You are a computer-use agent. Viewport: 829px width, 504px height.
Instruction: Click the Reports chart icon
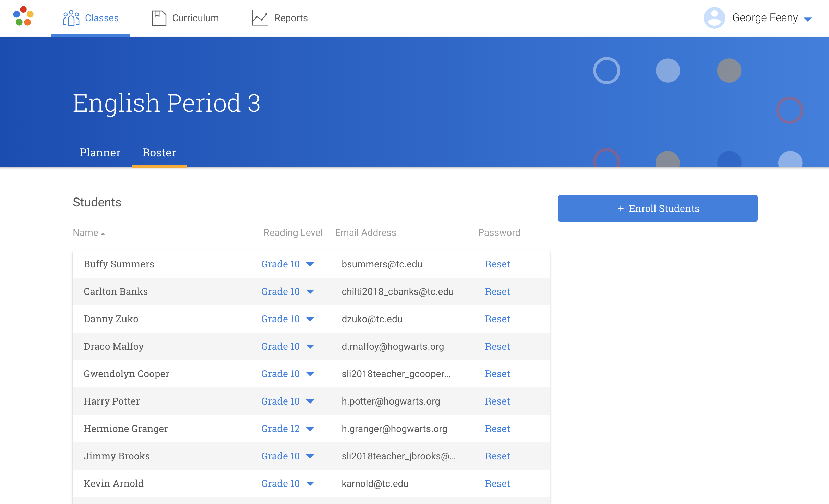(260, 18)
